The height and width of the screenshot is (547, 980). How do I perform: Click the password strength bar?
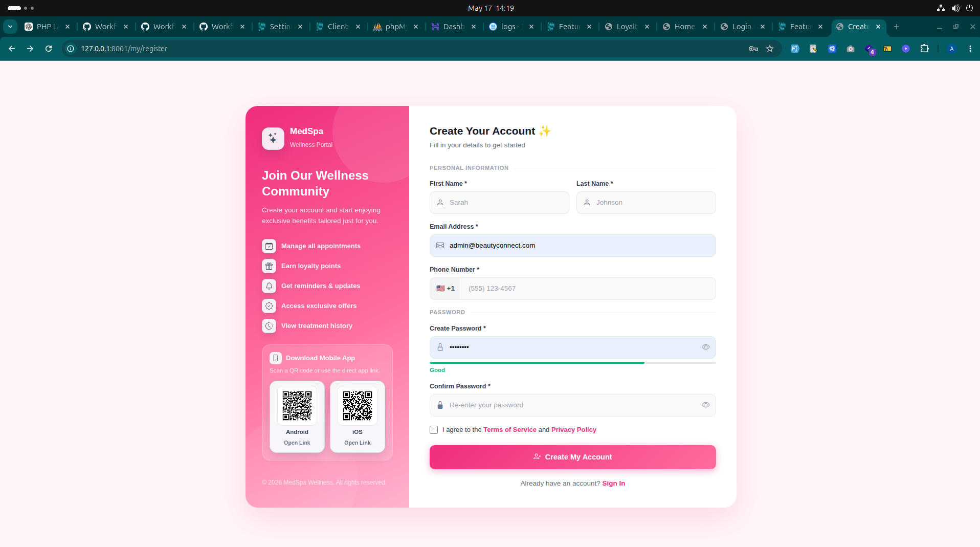573,363
